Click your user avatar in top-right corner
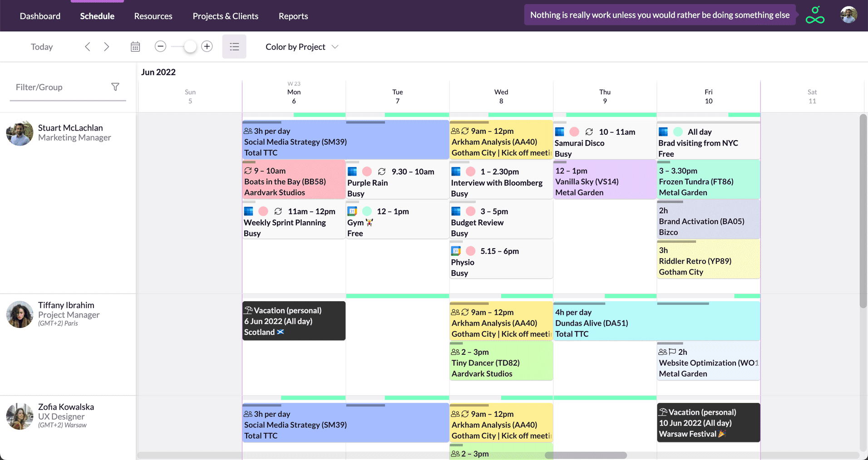This screenshot has height=460, width=868. click(848, 15)
